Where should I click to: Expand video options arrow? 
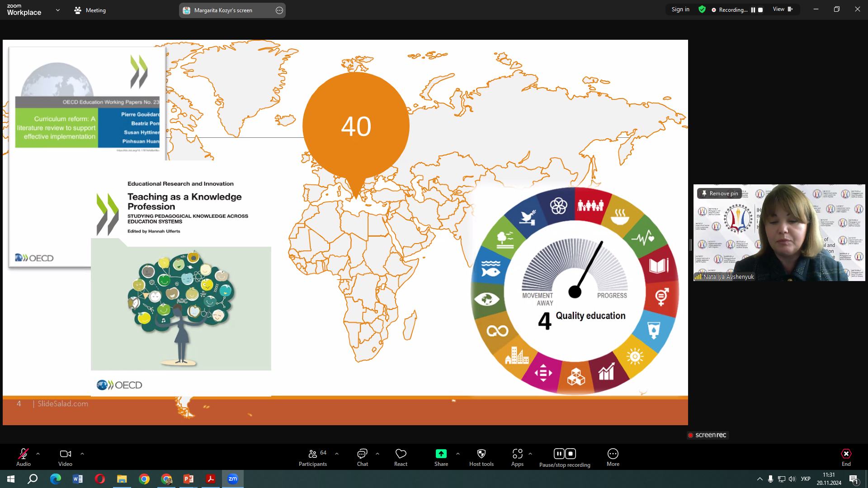pyautogui.click(x=82, y=454)
